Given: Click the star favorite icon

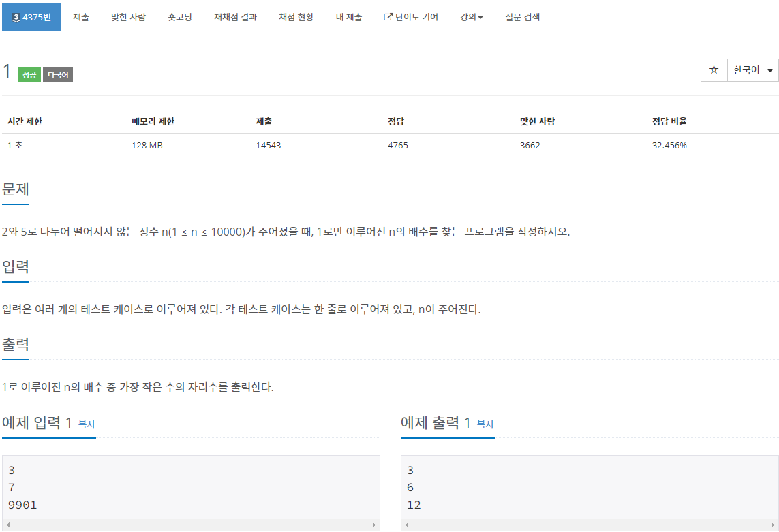Looking at the screenshot, I should coord(714,70).
